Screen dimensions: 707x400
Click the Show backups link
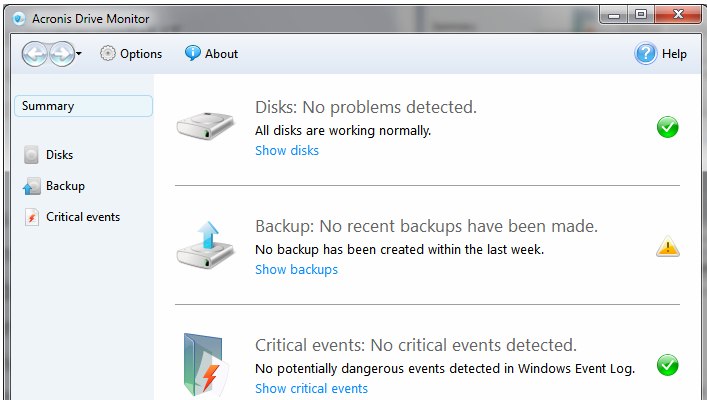(296, 270)
